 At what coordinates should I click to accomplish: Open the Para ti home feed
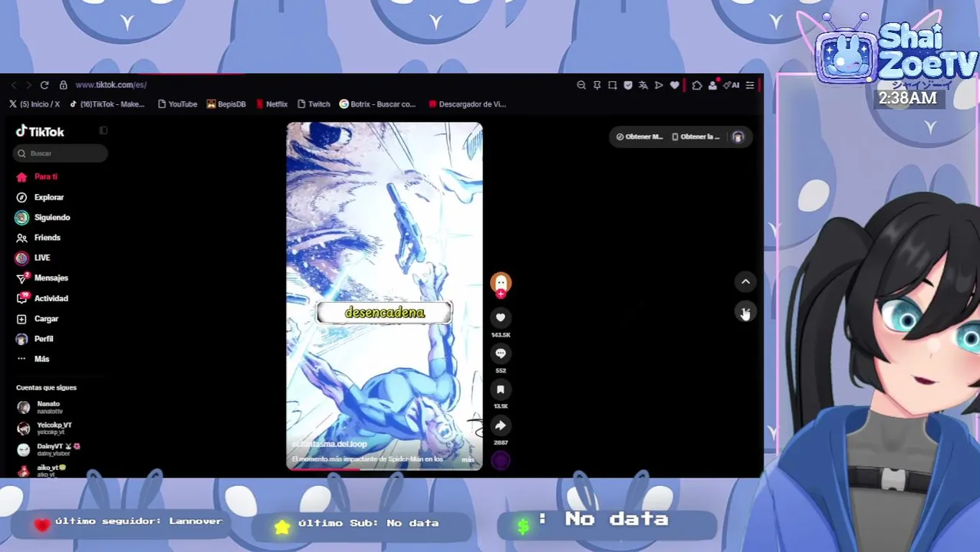[37, 177]
